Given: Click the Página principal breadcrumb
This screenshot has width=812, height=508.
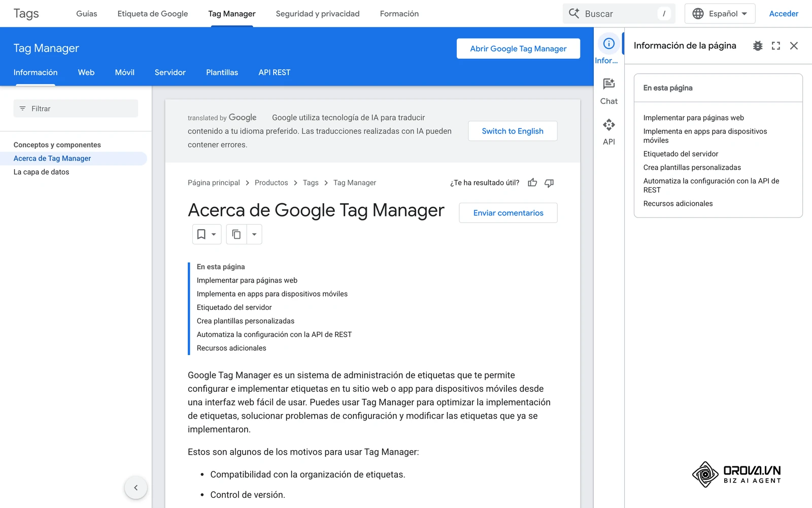Looking at the screenshot, I should pyautogui.click(x=214, y=183).
